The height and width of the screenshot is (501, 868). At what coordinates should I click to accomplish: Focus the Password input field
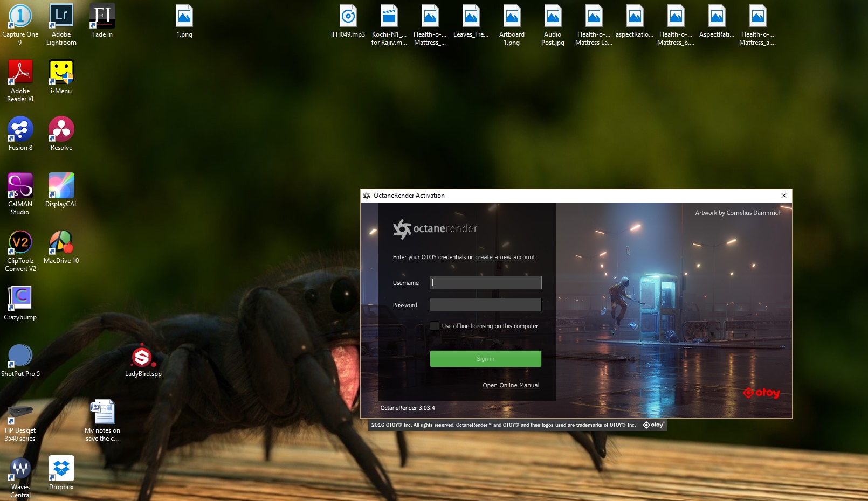(486, 305)
